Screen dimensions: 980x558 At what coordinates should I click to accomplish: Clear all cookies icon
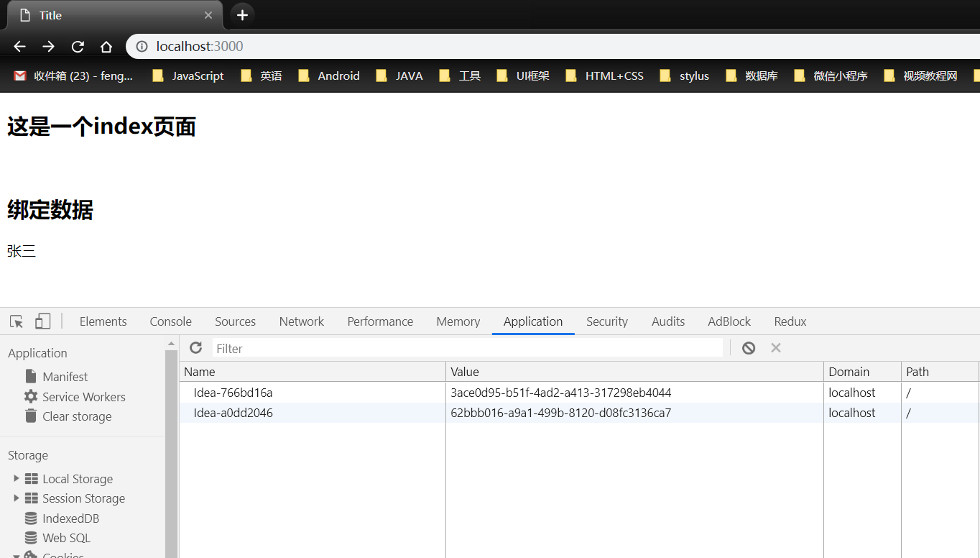click(x=749, y=348)
